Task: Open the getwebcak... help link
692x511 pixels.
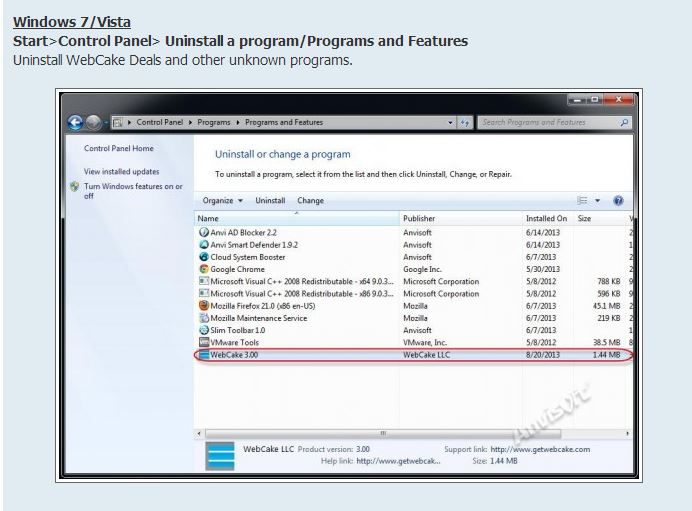Action: [x=398, y=461]
